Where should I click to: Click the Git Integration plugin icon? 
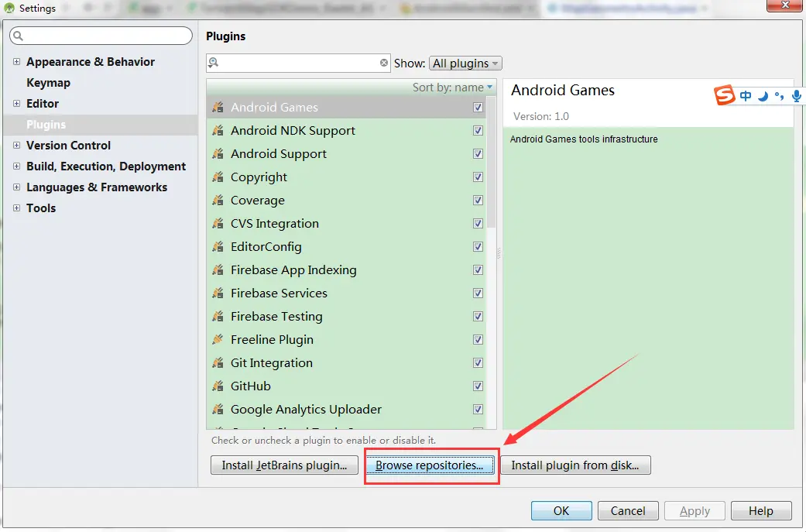pos(218,363)
